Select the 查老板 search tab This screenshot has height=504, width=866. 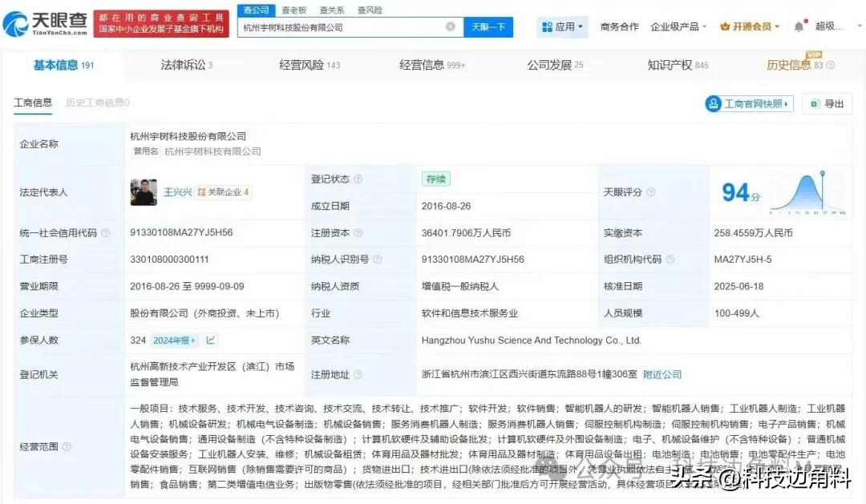(x=293, y=10)
